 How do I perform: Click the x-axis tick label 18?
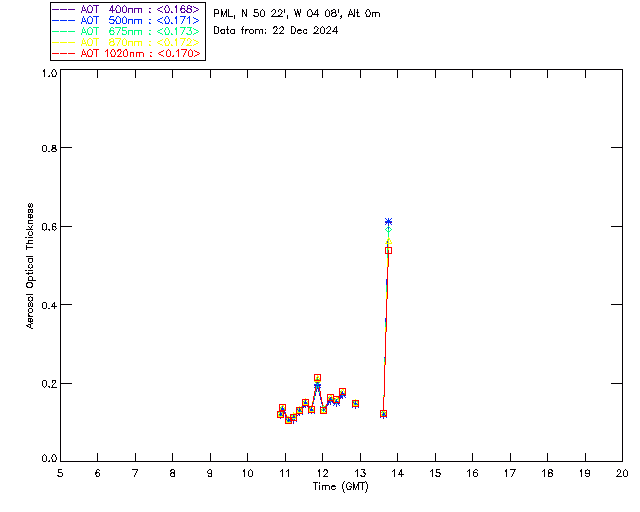tap(547, 474)
